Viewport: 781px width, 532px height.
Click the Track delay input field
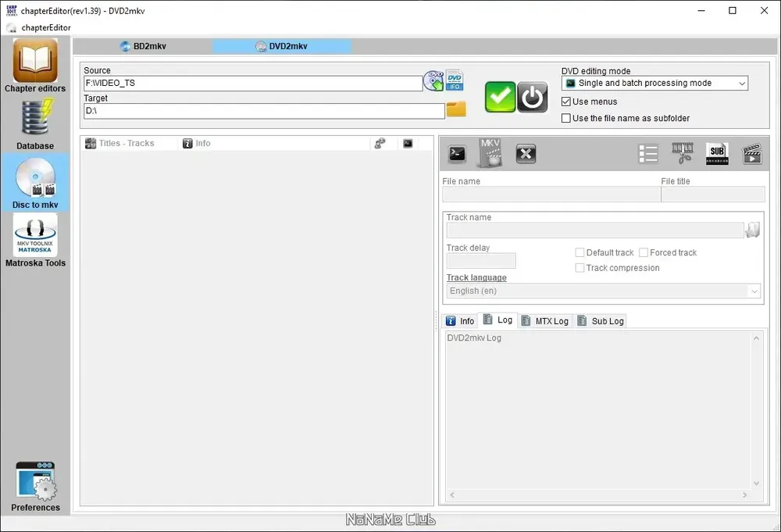481,260
